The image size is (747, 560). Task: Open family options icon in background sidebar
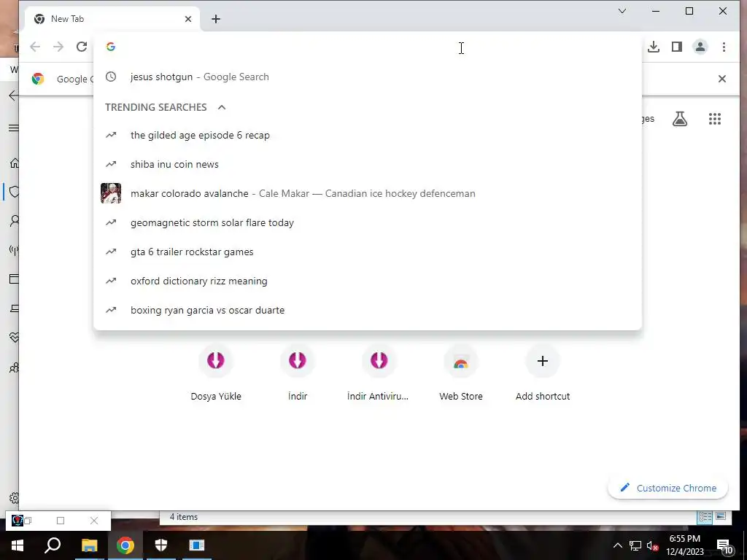point(15,367)
